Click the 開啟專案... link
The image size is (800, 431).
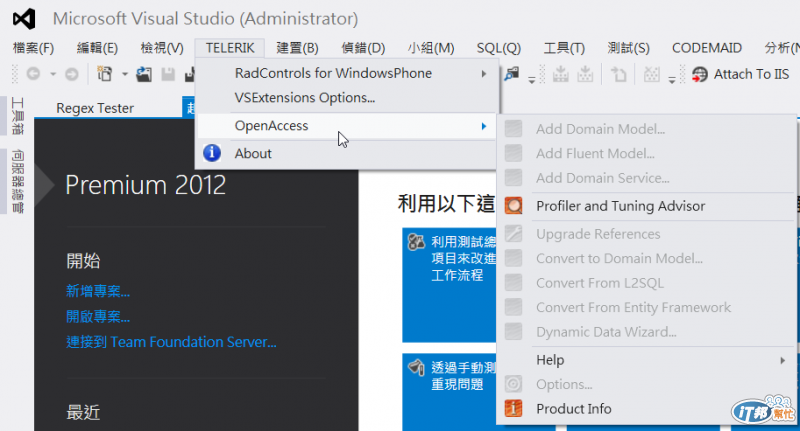98,316
